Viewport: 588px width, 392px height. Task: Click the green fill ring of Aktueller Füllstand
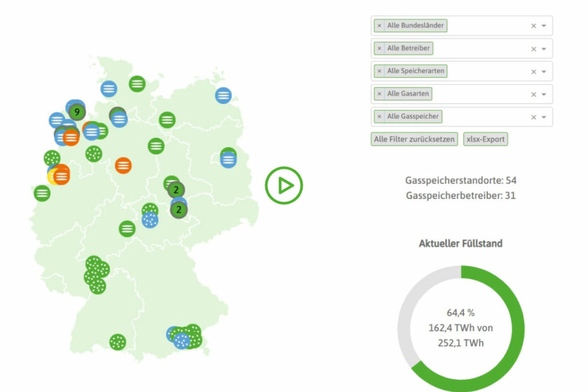click(518, 329)
